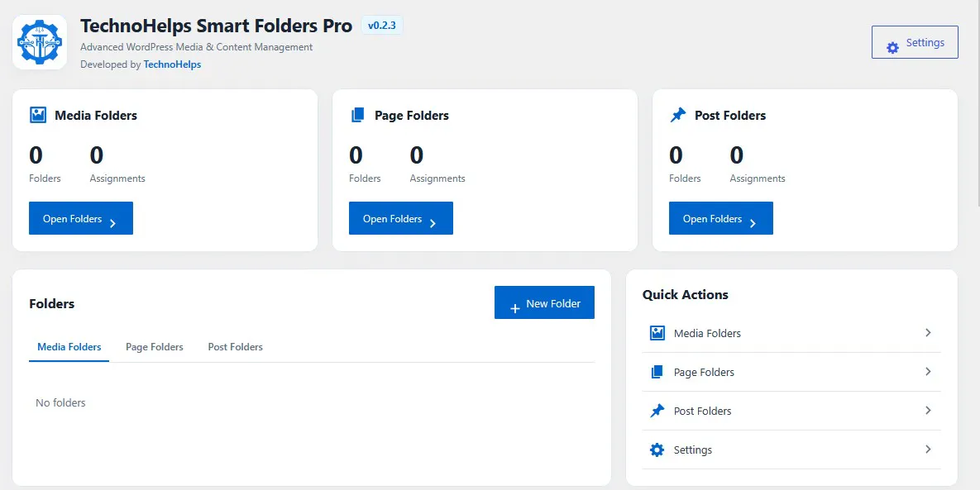This screenshot has width=980, height=490.
Task: Click the 'Folders' panel heading beside New Folder
Action: pos(52,304)
